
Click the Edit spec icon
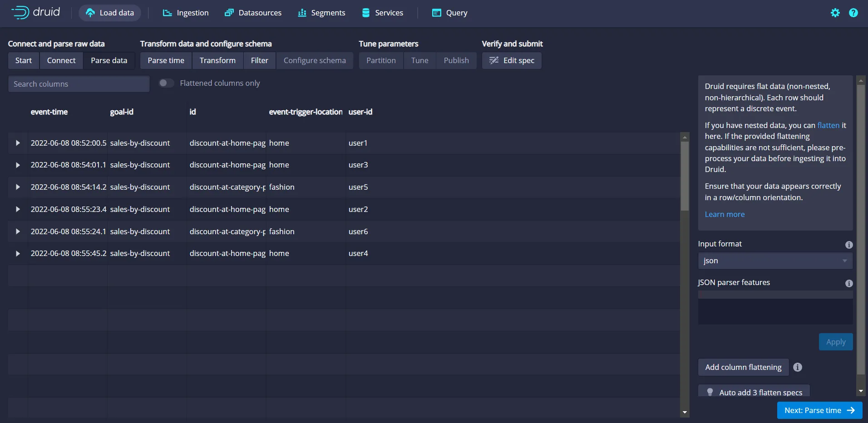[493, 60]
